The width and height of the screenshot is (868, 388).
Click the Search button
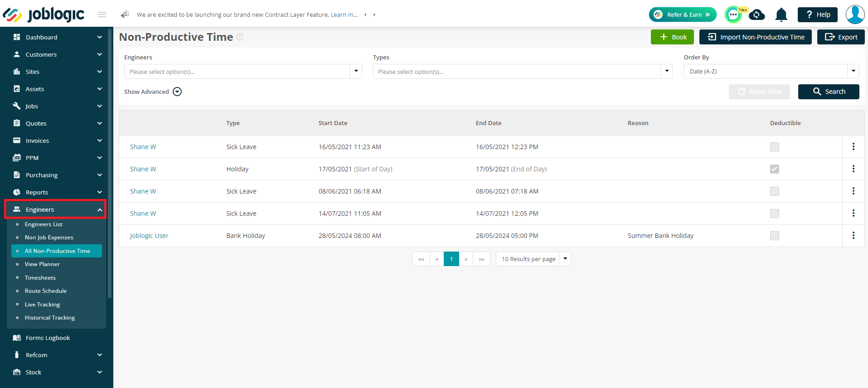pyautogui.click(x=829, y=92)
